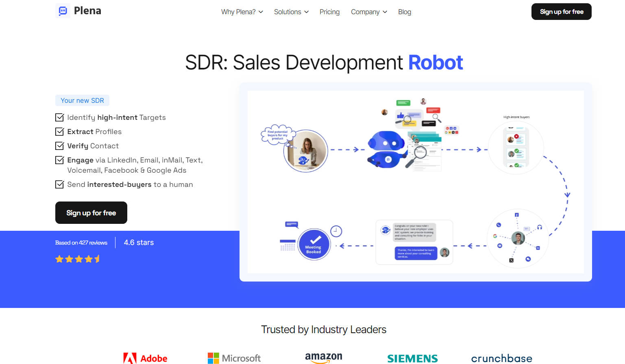Click the Adobe logo

coord(146,358)
